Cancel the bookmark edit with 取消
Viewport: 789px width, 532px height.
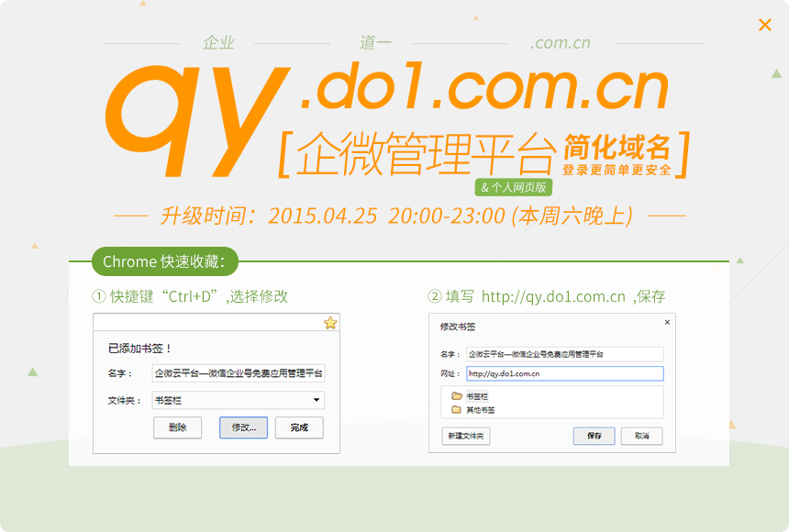point(641,437)
